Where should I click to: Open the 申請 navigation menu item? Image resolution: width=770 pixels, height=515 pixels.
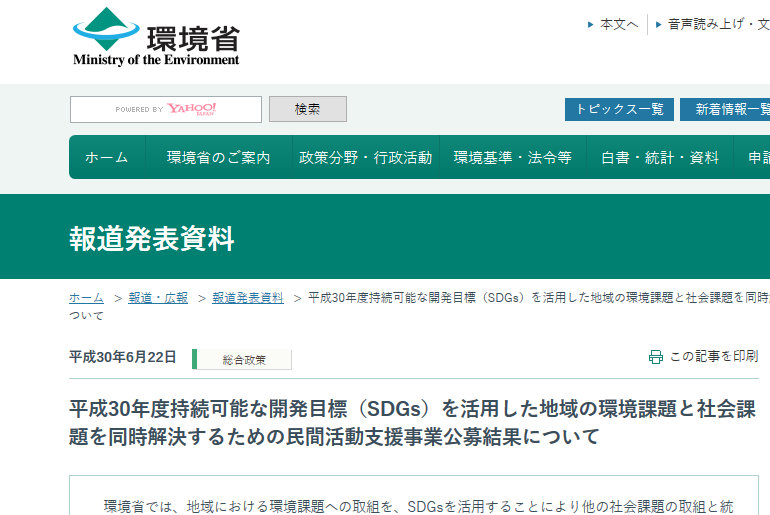coord(757,158)
